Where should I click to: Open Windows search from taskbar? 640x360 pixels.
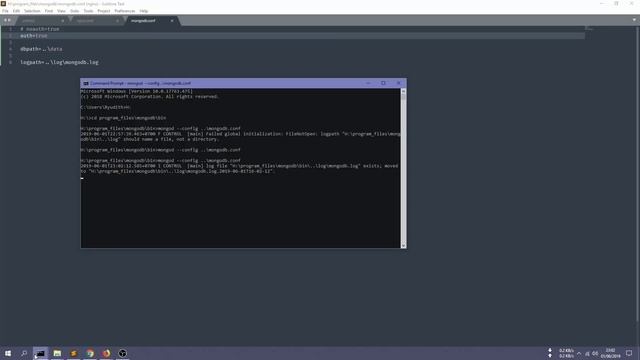click(24, 353)
